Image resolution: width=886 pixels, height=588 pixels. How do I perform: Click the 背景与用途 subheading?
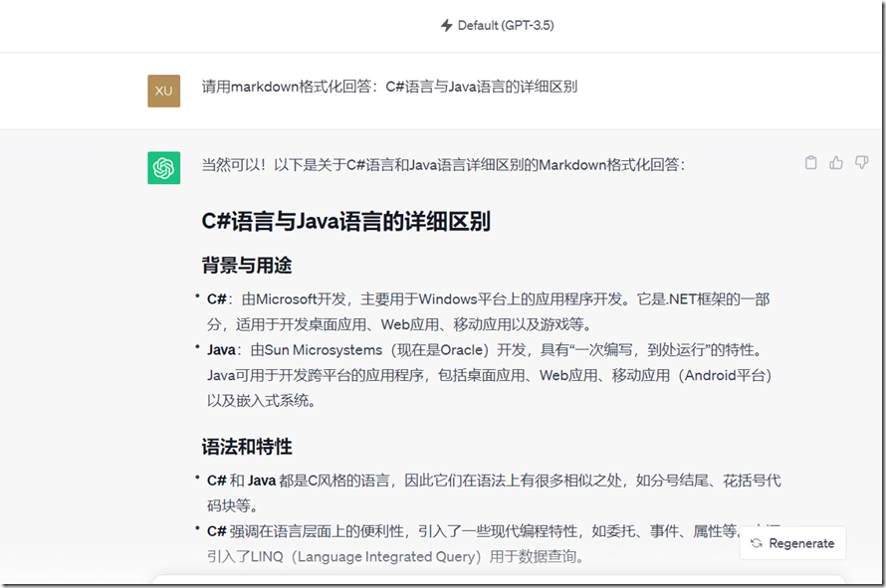[247, 265]
